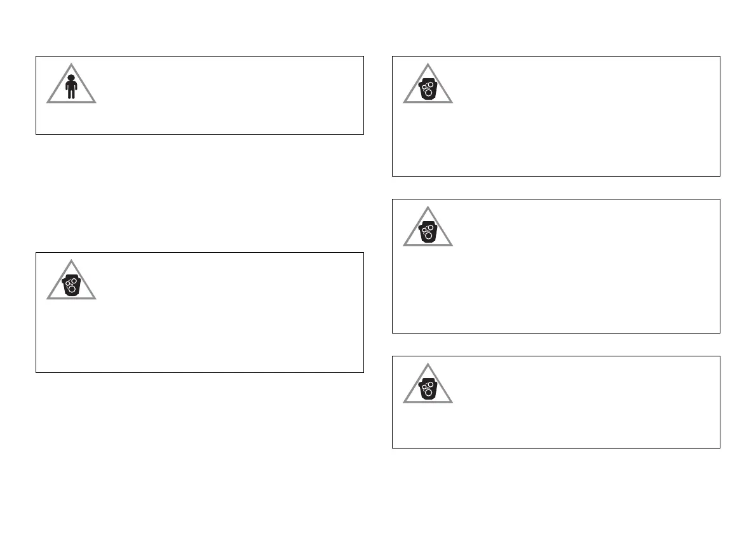Select the gear warning icon in middle-right box
The image size is (756, 540).
[428, 227]
